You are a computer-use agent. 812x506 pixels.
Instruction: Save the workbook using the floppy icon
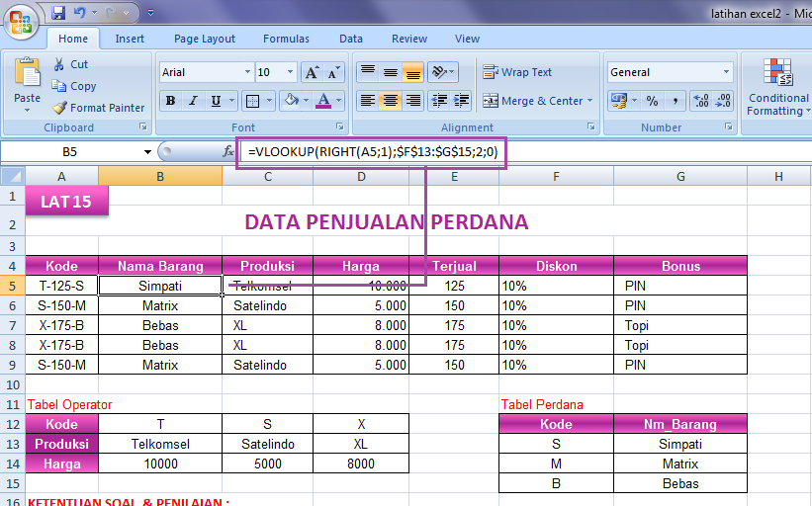58,12
